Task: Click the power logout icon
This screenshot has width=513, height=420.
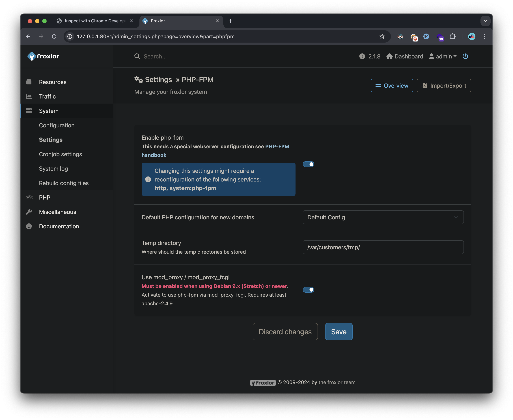Action: [x=465, y=56]
